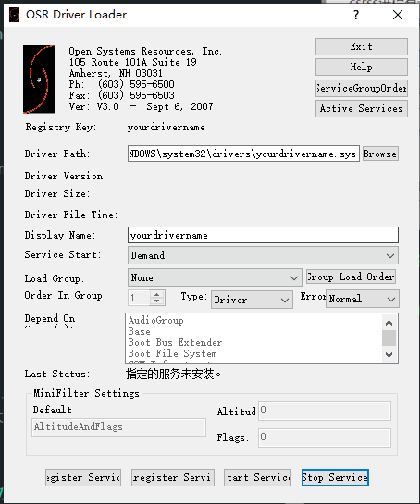This screenshot has height=504, width=420.
Task: Open the Service Start Demand dropdown
Action: click(263, 256)
